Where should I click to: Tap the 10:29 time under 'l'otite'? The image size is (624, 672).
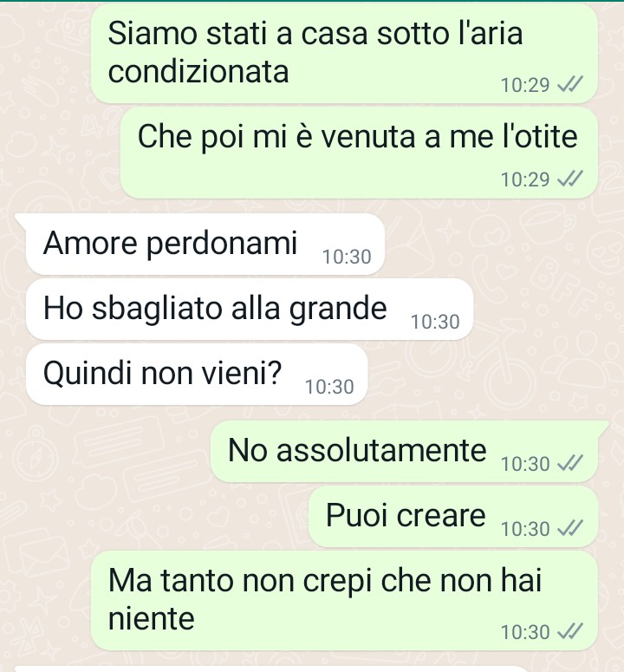pos(525,179)
